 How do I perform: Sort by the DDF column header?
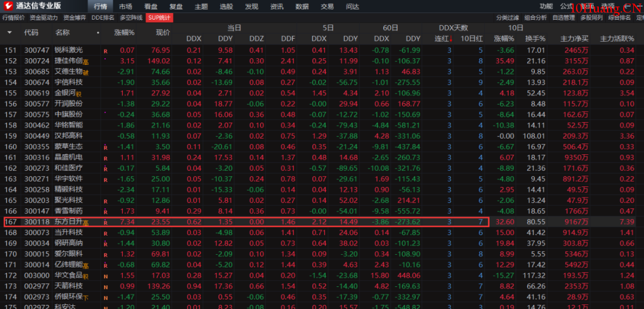(288, 39)
